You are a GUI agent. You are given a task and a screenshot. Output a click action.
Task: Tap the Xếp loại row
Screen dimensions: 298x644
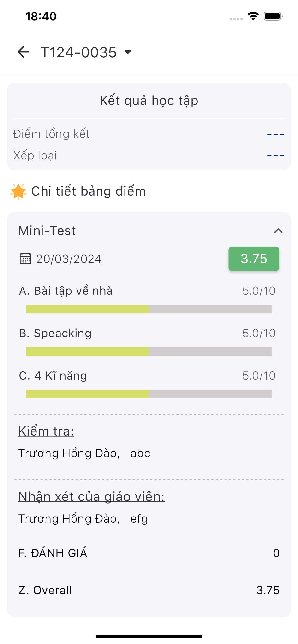click(149, 155)
